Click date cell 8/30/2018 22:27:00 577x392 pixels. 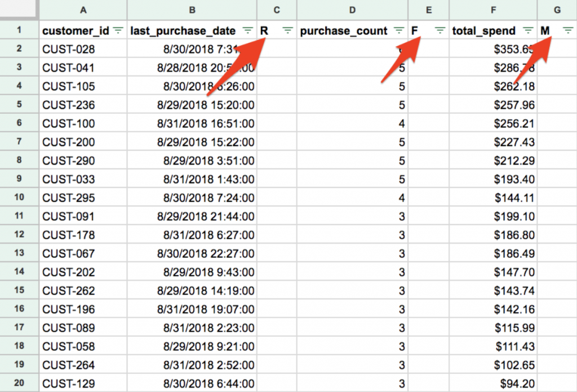(192, 253)
